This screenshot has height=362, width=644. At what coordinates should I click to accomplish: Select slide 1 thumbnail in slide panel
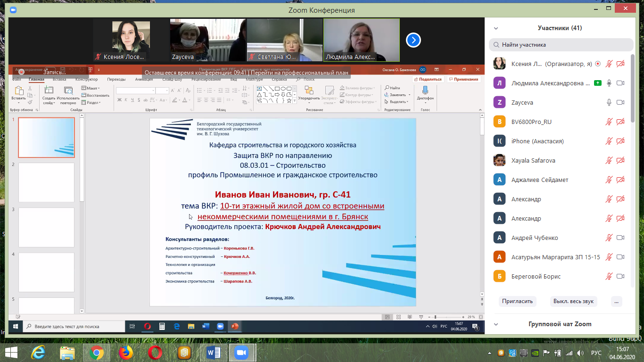[x=46, y=138]
